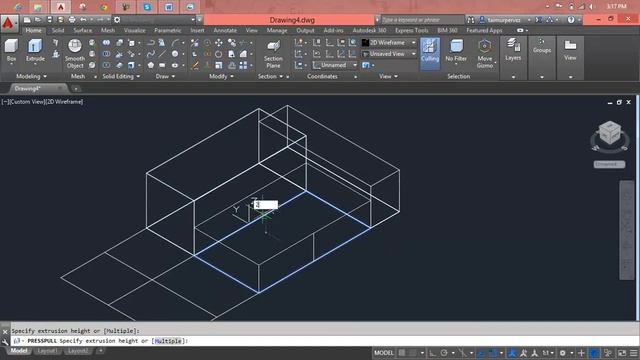Click the search binoculars icon

(x=471, y=20)
